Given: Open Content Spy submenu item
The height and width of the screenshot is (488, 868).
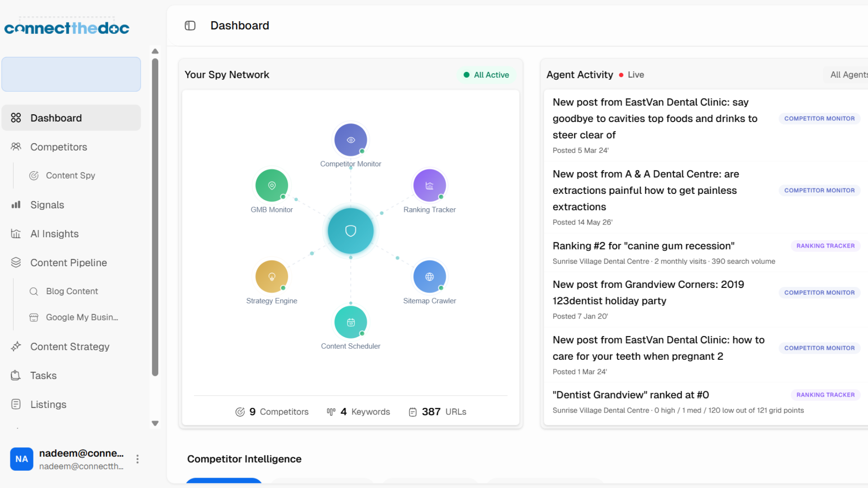Looking at the screenshot, I should 70,175.
